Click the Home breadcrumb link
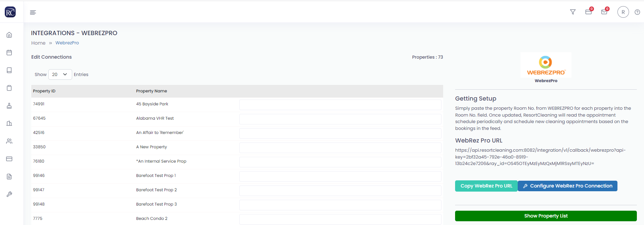 (x=38, y=43)
